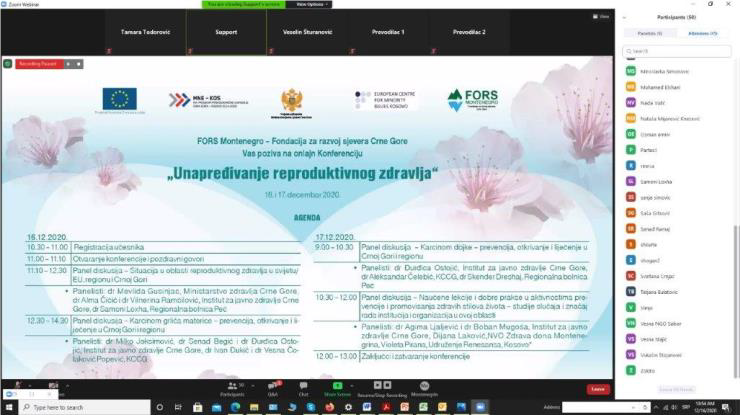740x415 pixels.
Task: Open Cortana circle icon on taskbar
Action: point(160,407)
